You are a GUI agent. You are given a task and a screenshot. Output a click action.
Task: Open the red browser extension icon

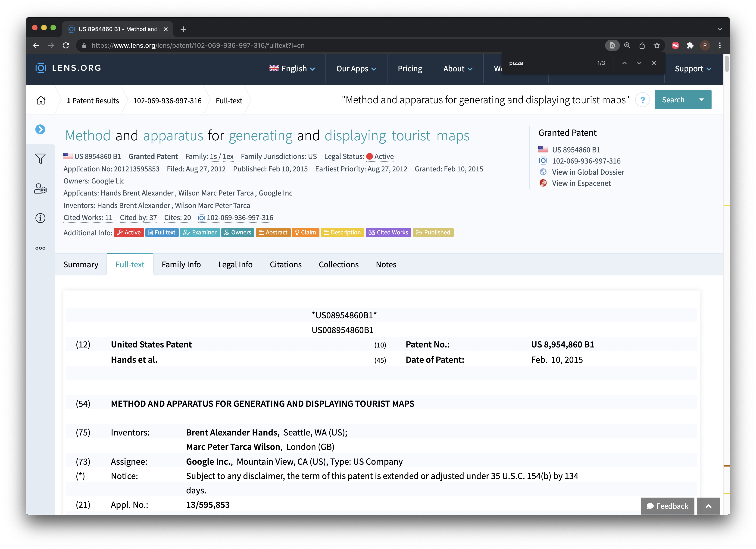pyautogui.click(x=675, y=45)
